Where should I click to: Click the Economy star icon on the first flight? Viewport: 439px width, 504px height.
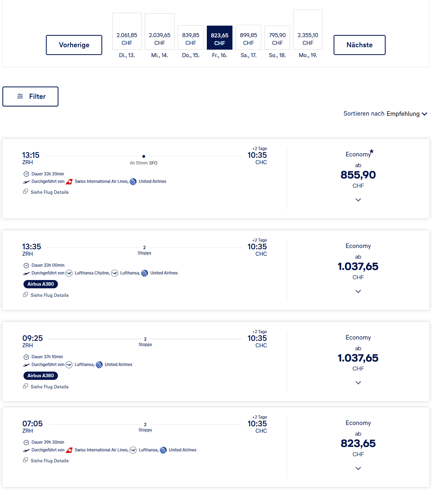point(371,151)
